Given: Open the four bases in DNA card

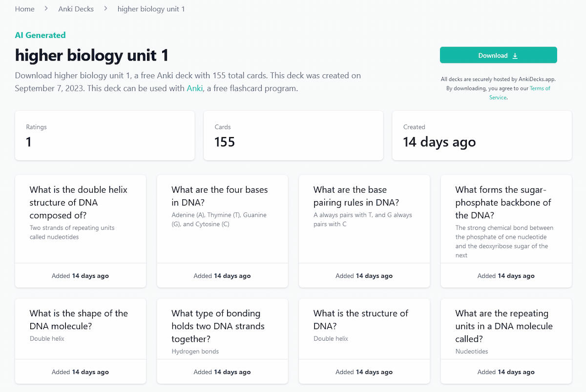Looking at the screenshot, I should [223, 231].
